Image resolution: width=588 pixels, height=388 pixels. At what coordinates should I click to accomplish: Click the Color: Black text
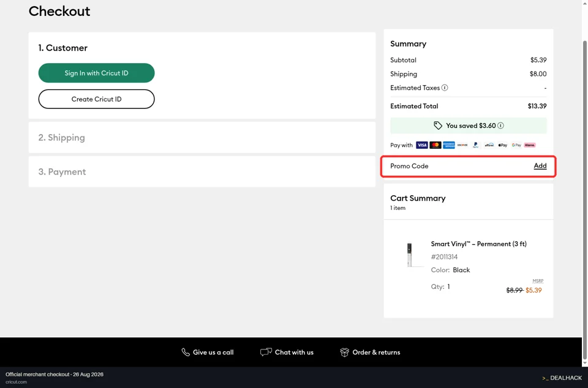[x=450, y=270]
